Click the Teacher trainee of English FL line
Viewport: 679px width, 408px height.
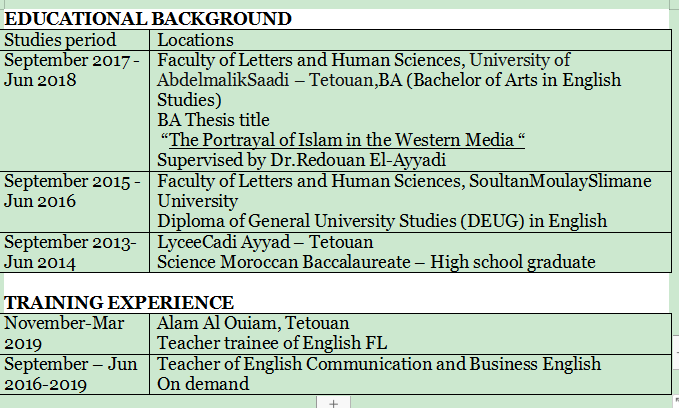tap(272, 343)
